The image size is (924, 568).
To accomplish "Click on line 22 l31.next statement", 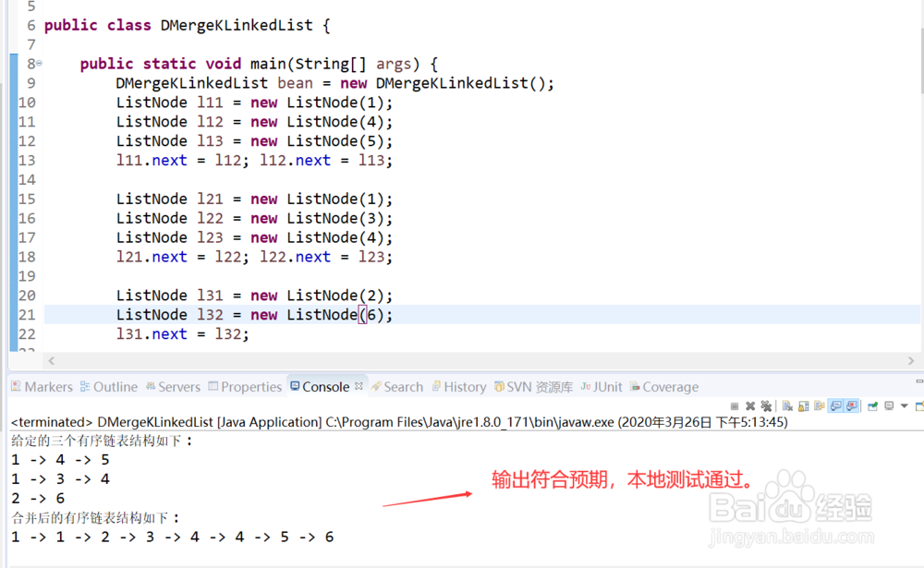I will [183, 334].
